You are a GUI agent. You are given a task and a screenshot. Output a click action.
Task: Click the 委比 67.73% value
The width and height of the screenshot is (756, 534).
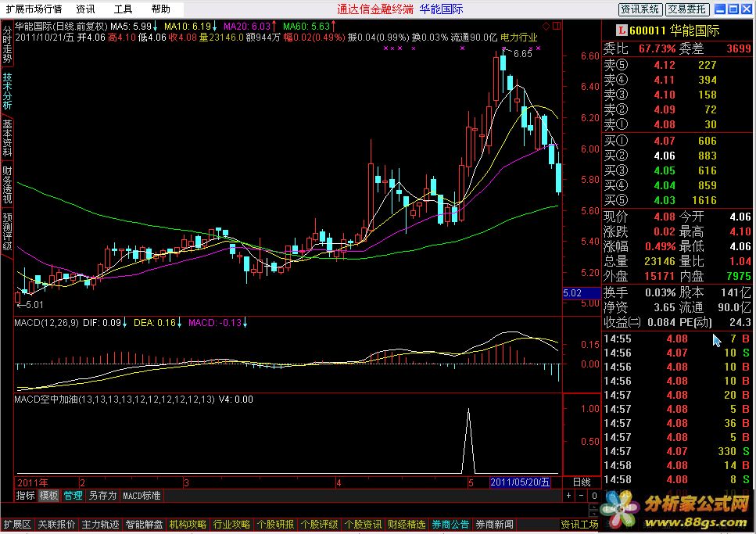tap(657, 48)
